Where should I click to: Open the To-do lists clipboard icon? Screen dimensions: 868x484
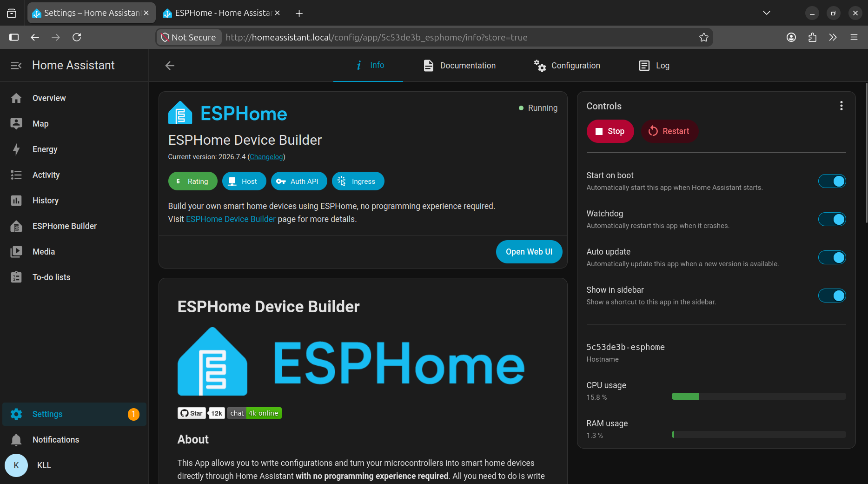point(16,277)
